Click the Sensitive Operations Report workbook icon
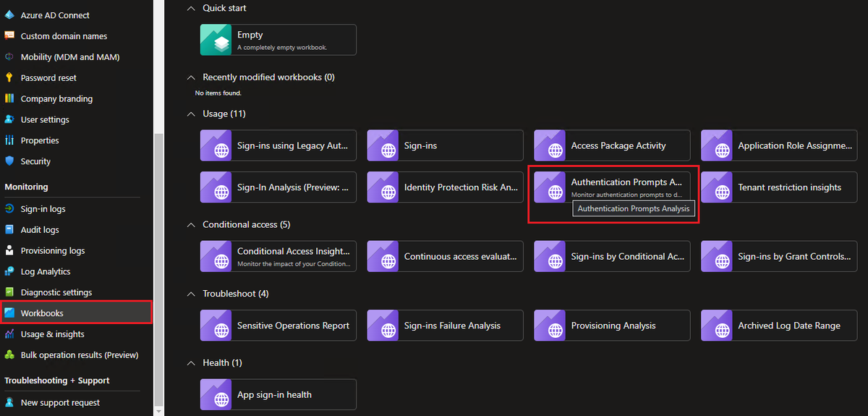This screenshot has height=416, width=868. pyautogui.click(x=216, y=326)
